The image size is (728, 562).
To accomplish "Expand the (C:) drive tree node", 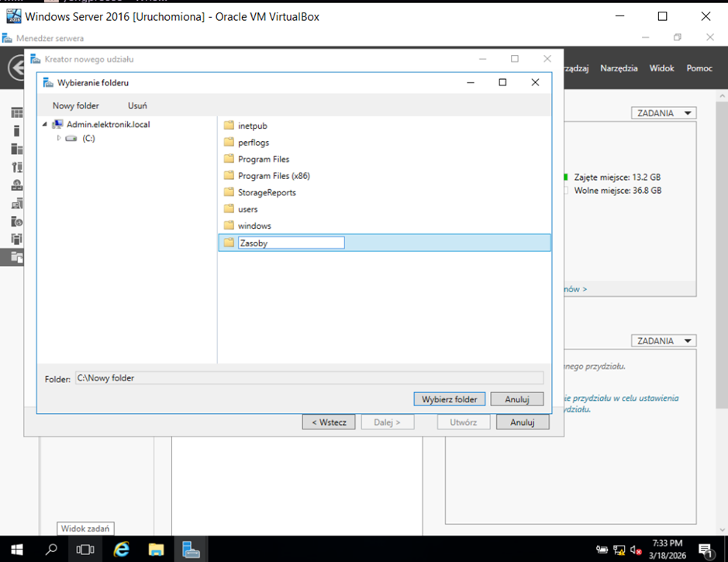I will (x=59, y=139).
